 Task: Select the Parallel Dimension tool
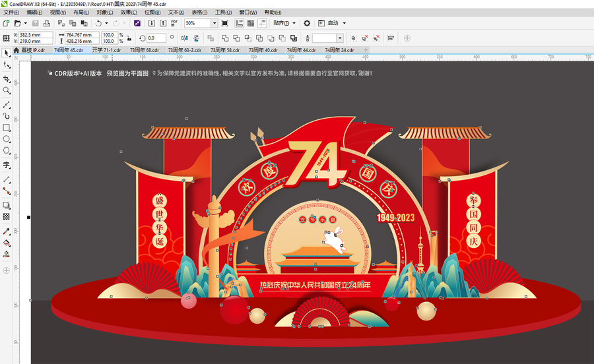[x=6, y=179]
